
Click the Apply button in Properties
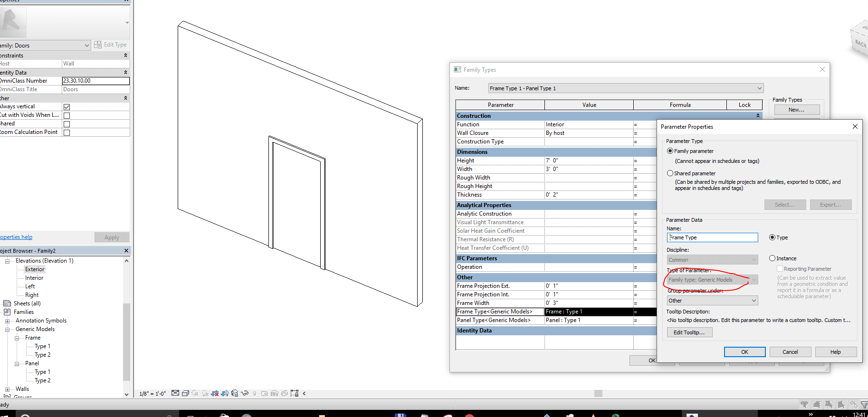(x=112, y=237)
